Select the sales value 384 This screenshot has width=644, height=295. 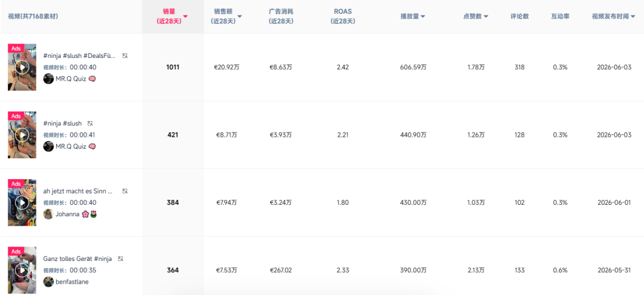[173, 202]
